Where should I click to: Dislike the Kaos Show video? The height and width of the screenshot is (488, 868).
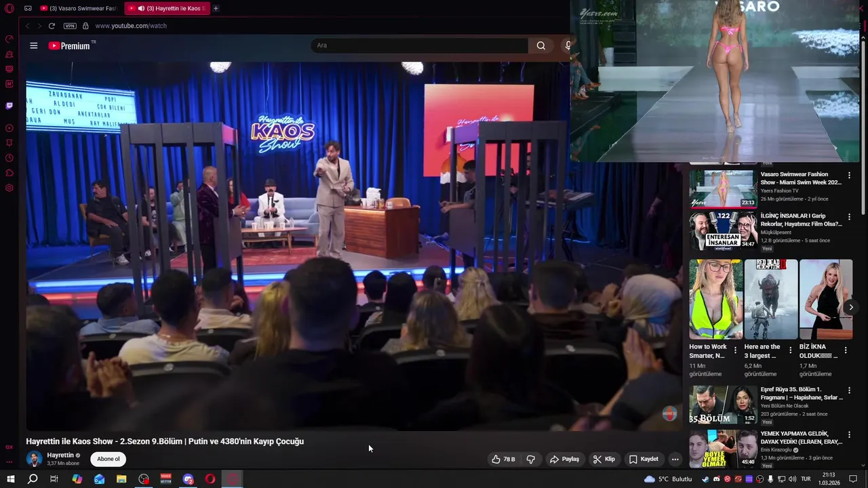click(531, 459)
